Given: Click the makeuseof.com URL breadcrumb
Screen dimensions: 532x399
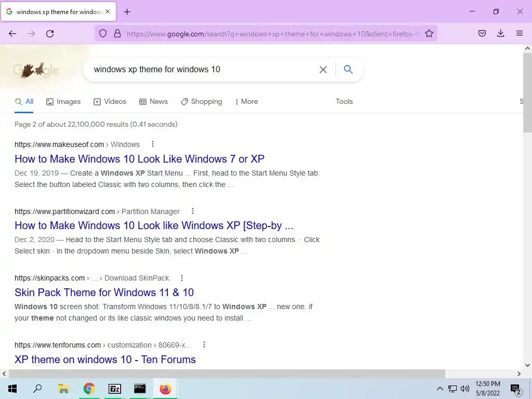Looking at the screenshot, I should click(x=77, y=144).
